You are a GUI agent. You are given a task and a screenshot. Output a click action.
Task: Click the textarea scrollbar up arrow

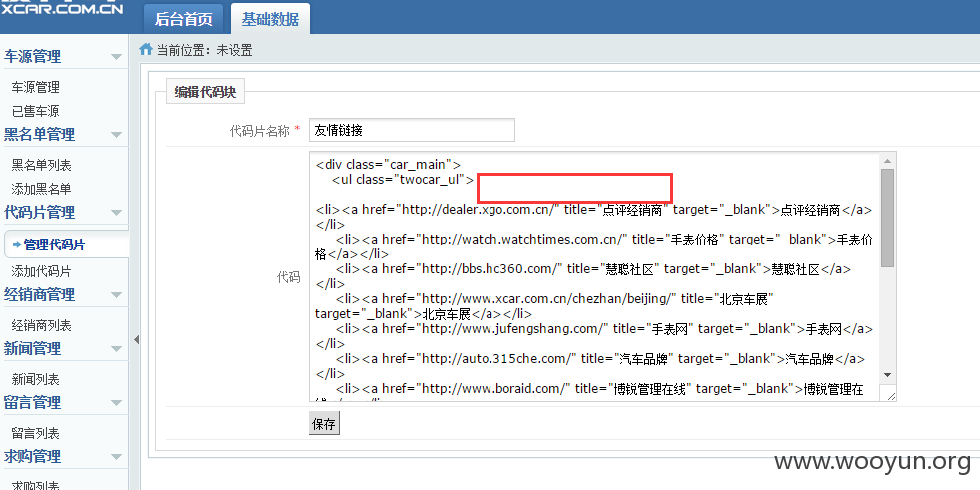887,161
